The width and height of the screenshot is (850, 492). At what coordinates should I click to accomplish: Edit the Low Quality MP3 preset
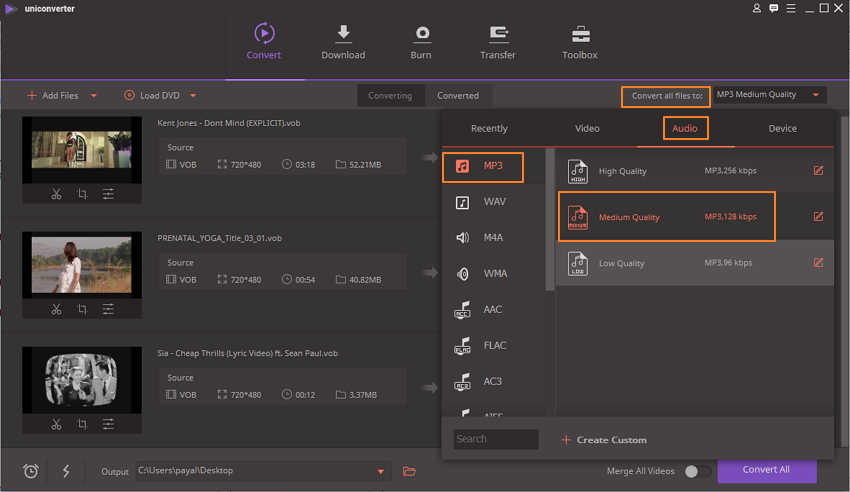tap(819, 263)
